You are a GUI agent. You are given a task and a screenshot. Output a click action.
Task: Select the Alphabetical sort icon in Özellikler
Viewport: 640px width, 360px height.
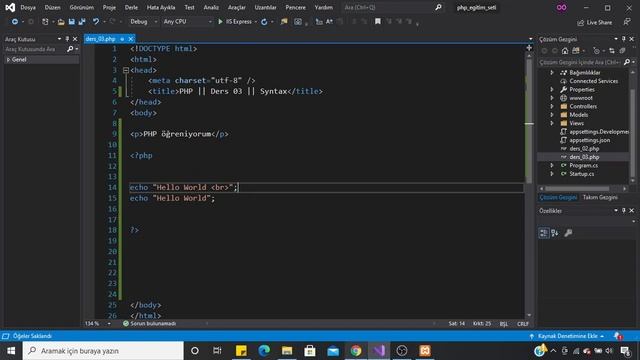555,233
